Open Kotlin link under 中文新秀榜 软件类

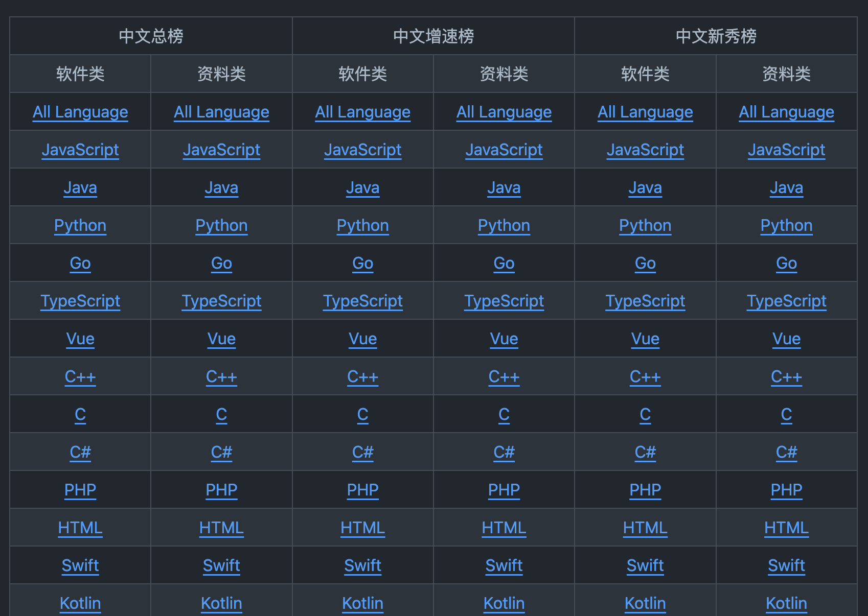coord(645,603)
